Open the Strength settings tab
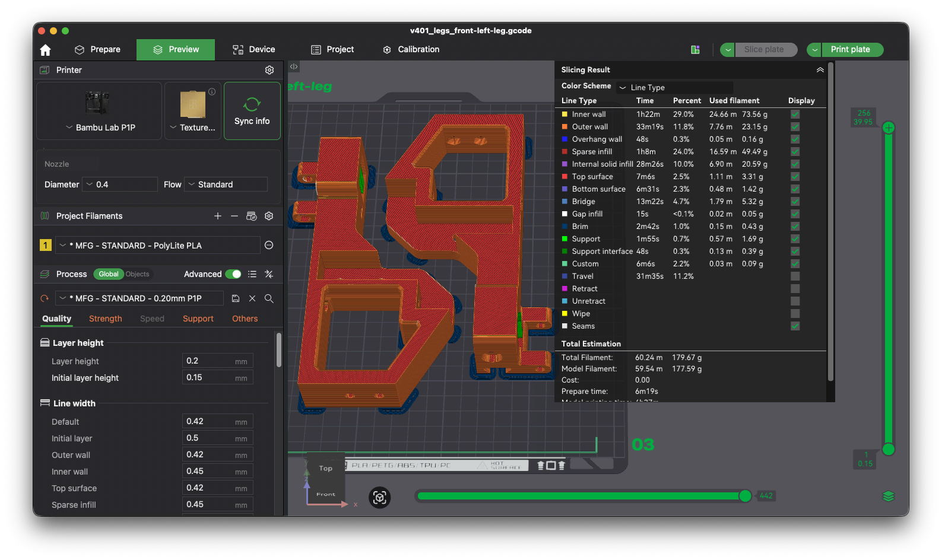942x560 pixels. click(x=106, y=319)
